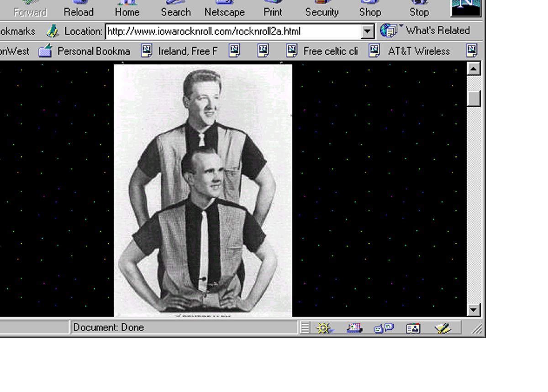Screen dimensions: 548x392
Task: Click the vertical scrollbar down arrow
Action: (x=473, y=310)
